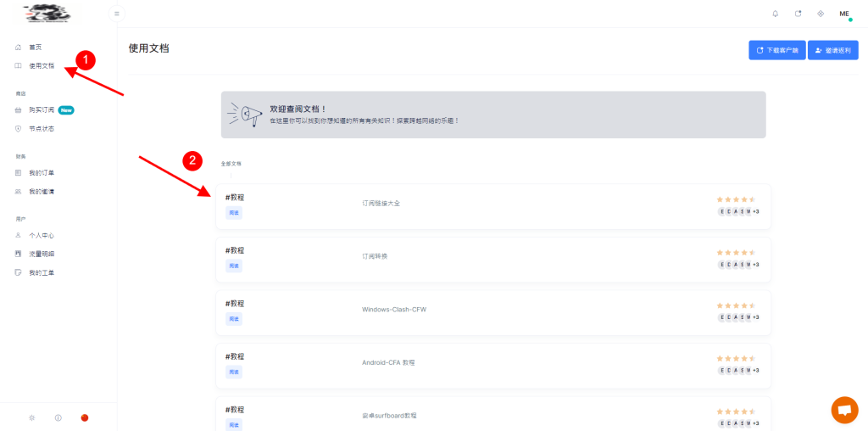868x431 pixels.
Task: Open the orange chat support bubble
Action: 843,410
